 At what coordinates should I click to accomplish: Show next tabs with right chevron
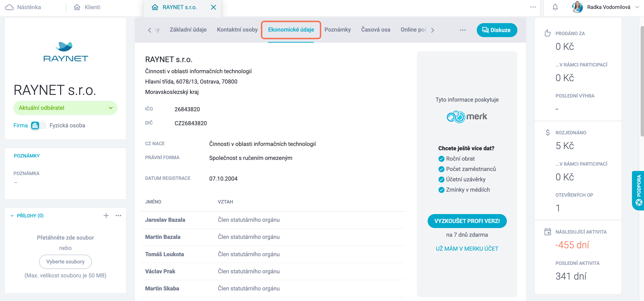(432, 30)
